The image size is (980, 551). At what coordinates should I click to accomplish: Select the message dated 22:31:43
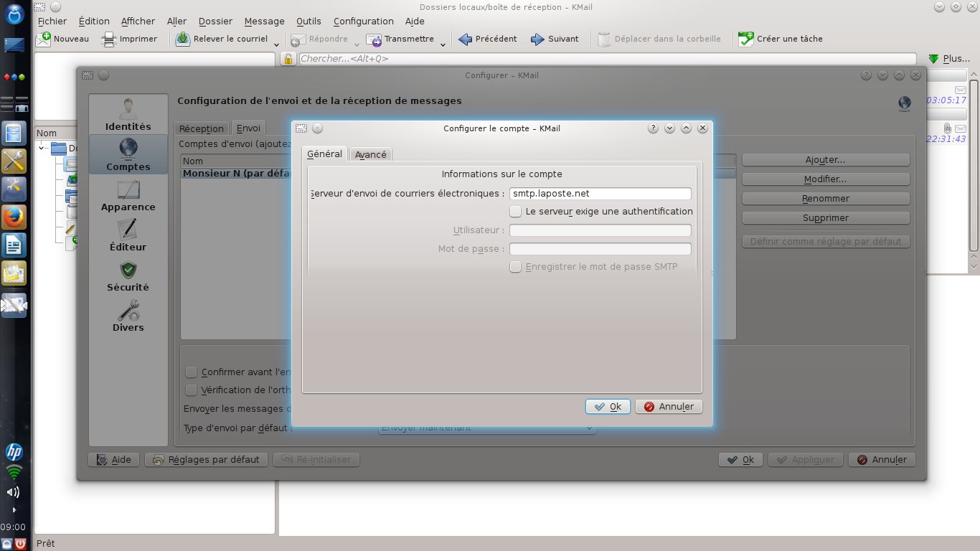tap(946, 134)
